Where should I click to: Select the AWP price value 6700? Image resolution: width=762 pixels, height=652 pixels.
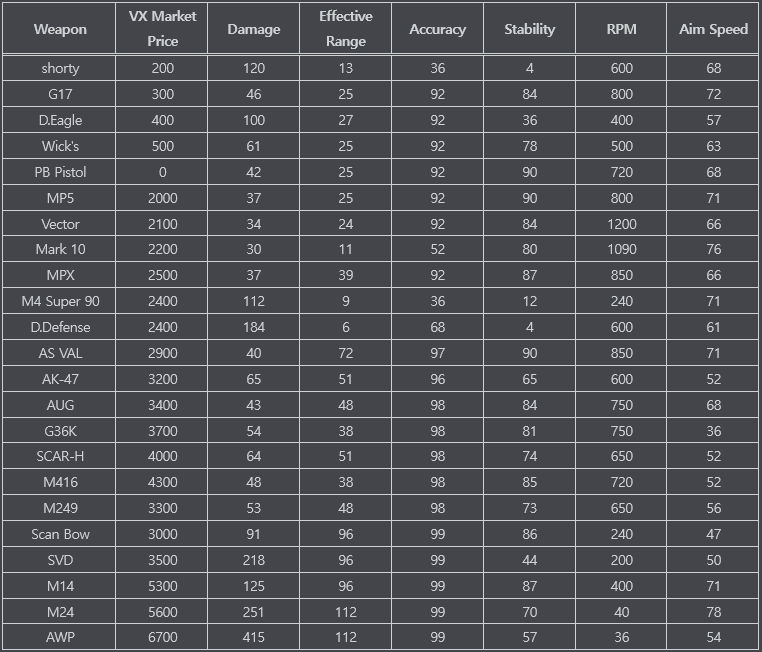click(162, 637)
